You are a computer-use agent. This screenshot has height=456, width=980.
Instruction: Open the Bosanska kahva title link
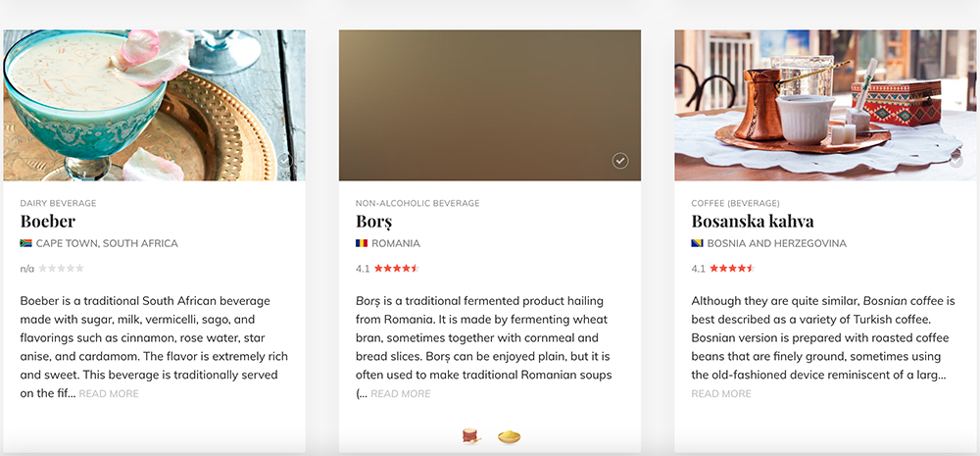753,221
